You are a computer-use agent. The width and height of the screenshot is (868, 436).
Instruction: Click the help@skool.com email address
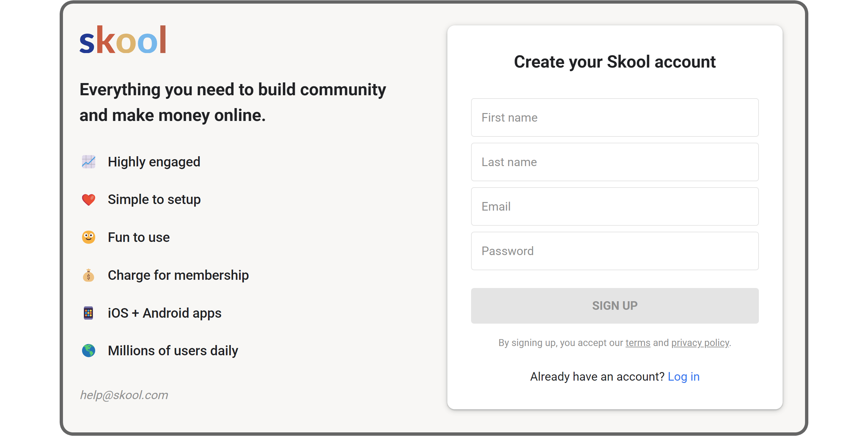[124, 395]
